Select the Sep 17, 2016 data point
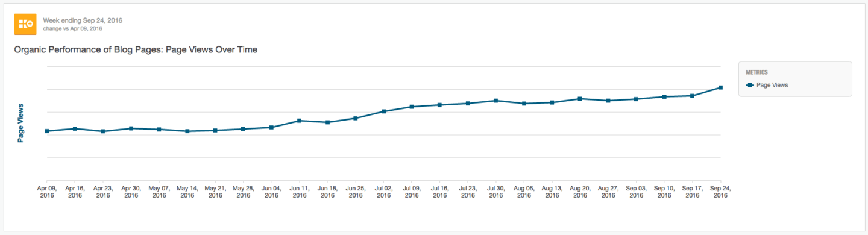 (693, 95)
